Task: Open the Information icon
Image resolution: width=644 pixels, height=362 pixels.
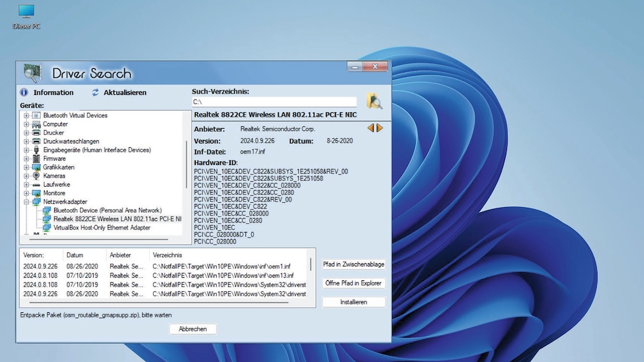Action: tap(24, 92)
